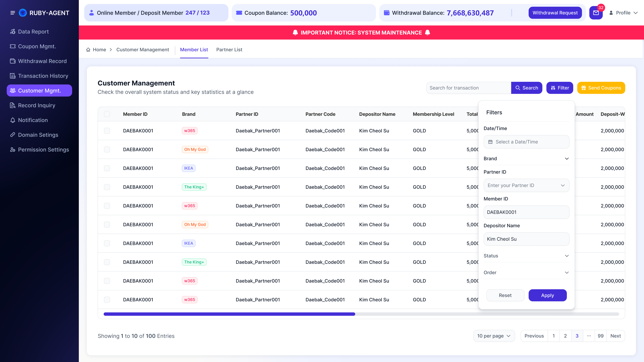Viewport: 644px width, 362px height.
Task: Click the horizontal table scrollbar
Action: 361,314
